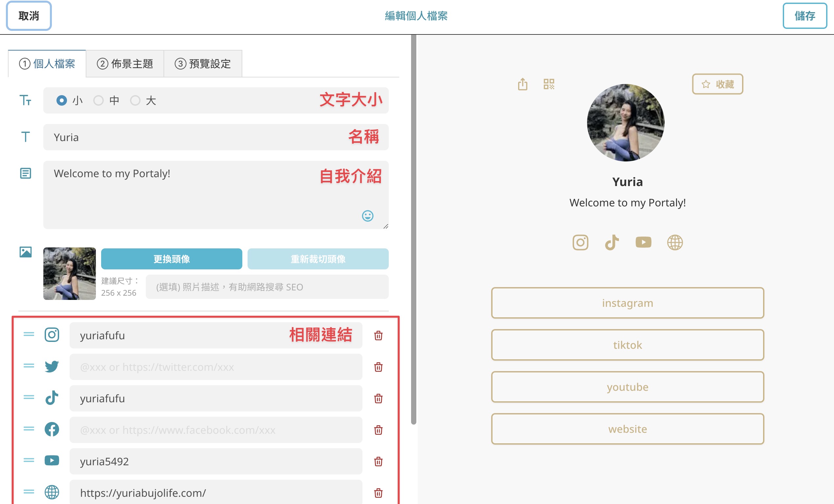The image size is (834, 504).
Task: Click the Instagram social icon in preview
Action: click(580, 242)
